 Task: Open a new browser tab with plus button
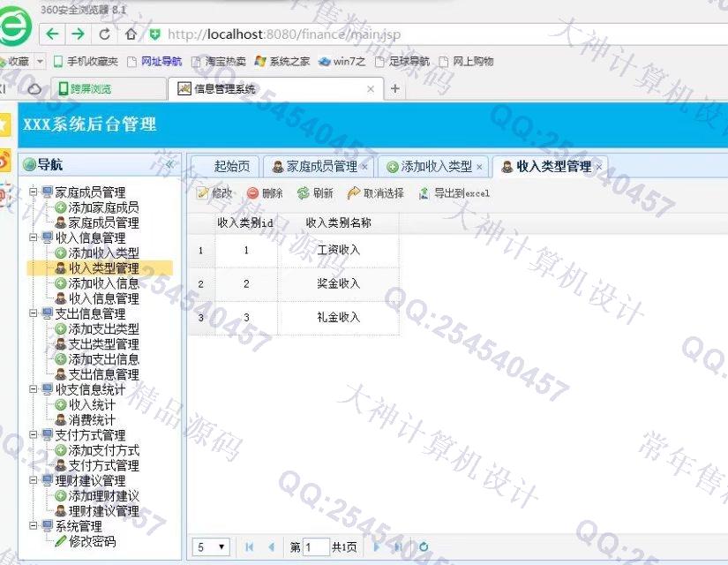tap(395, 88)
